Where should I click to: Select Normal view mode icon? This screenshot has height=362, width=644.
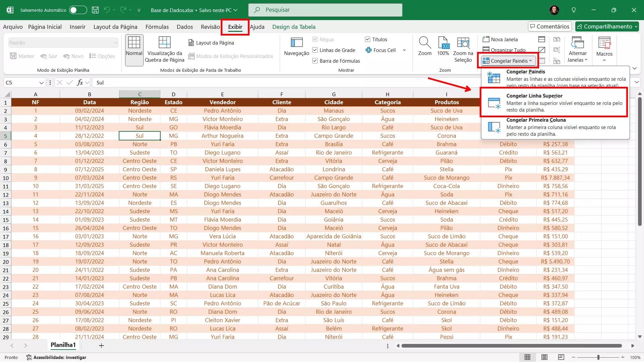tap(134, 43)
